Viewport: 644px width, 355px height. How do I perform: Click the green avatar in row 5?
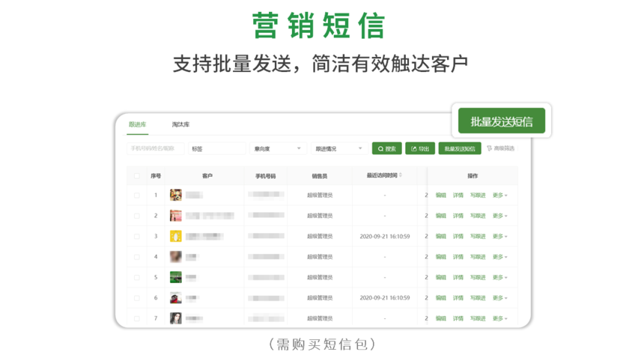175,278
